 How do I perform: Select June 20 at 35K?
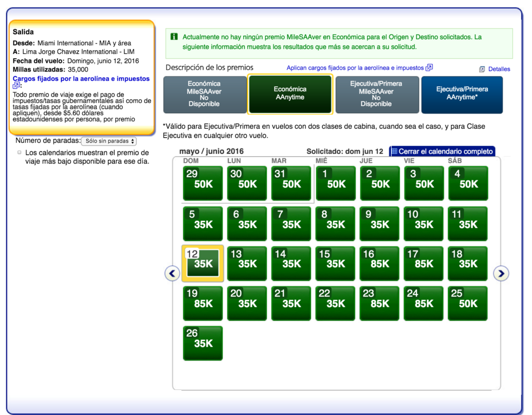click(x=247, y=303)
